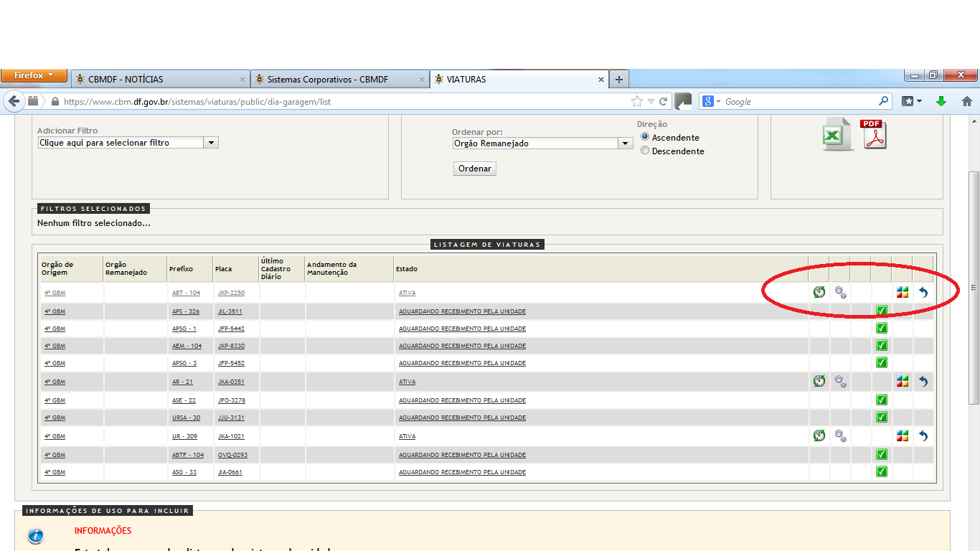Viewport: 980px width, 551px height.
Task: Switch to the Sistemas Corporativos - CBMDF tab
Action: pyautogui.click(x=340, y=80)
